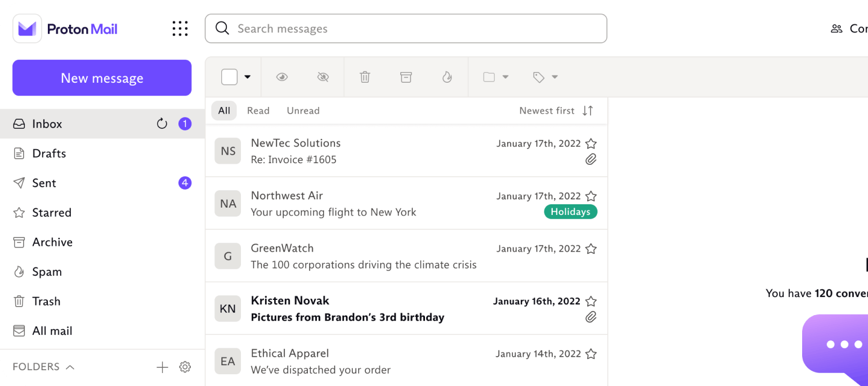Collapse the FOLDERS section
This screenshot has height=386, width=868.
(70, 367)
